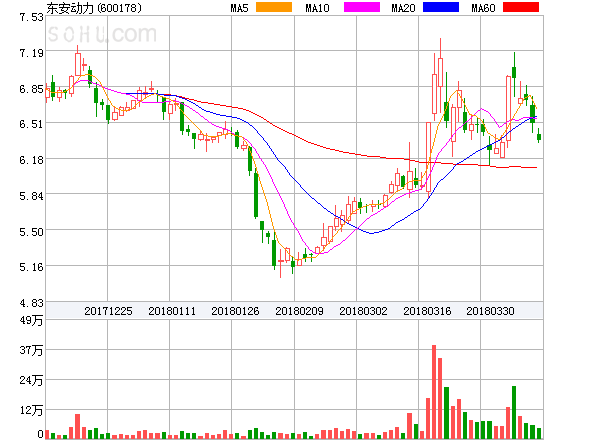Click the 7.19 price axis label
This screenshot has height=440, width=600.
(31, 53)
